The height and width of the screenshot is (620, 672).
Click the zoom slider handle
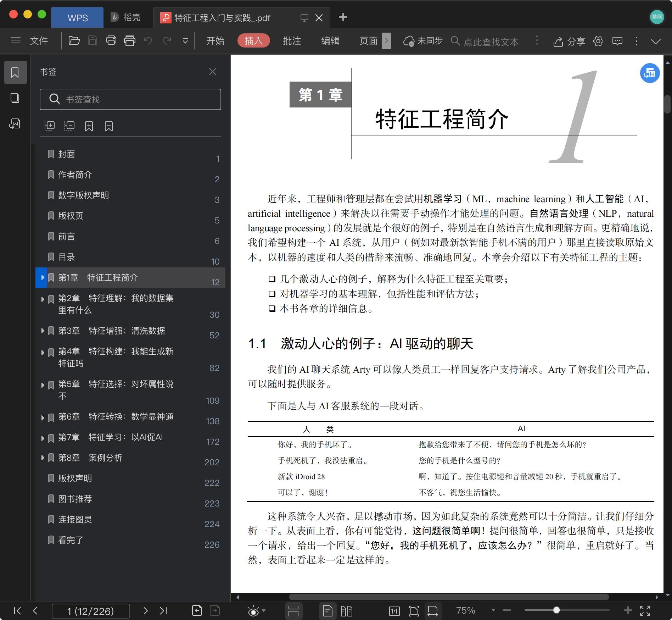click(x=556, y=610)
